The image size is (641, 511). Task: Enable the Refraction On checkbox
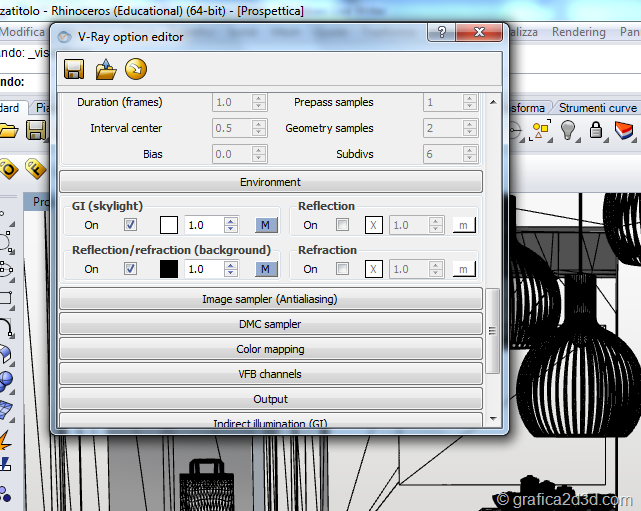point(342,269)
